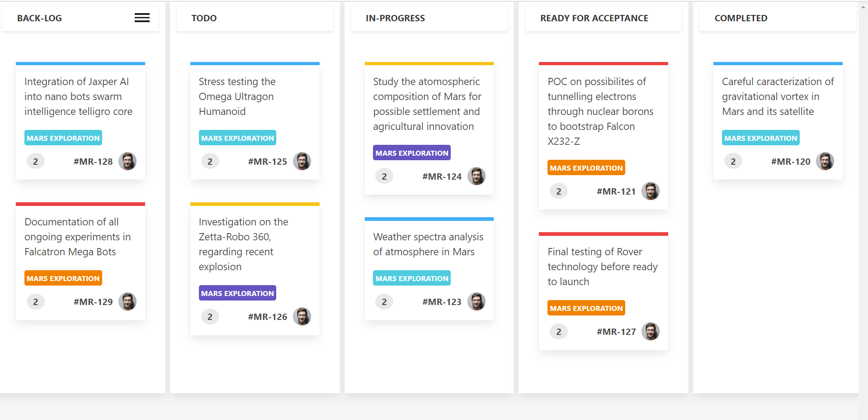Select the Ready For Acceptance column header

[x=594, y=18]
